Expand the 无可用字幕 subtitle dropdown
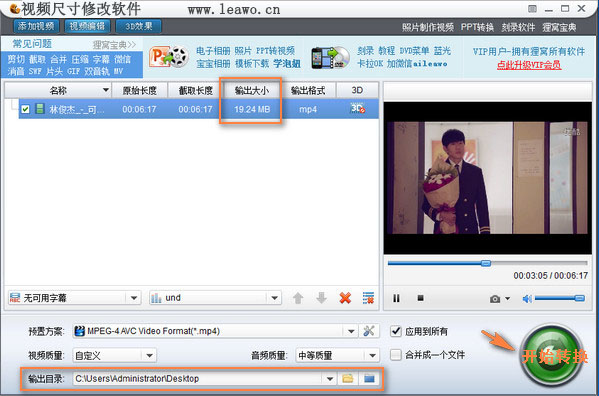Screen dimensions: 599x396 (x=74, y=298)
